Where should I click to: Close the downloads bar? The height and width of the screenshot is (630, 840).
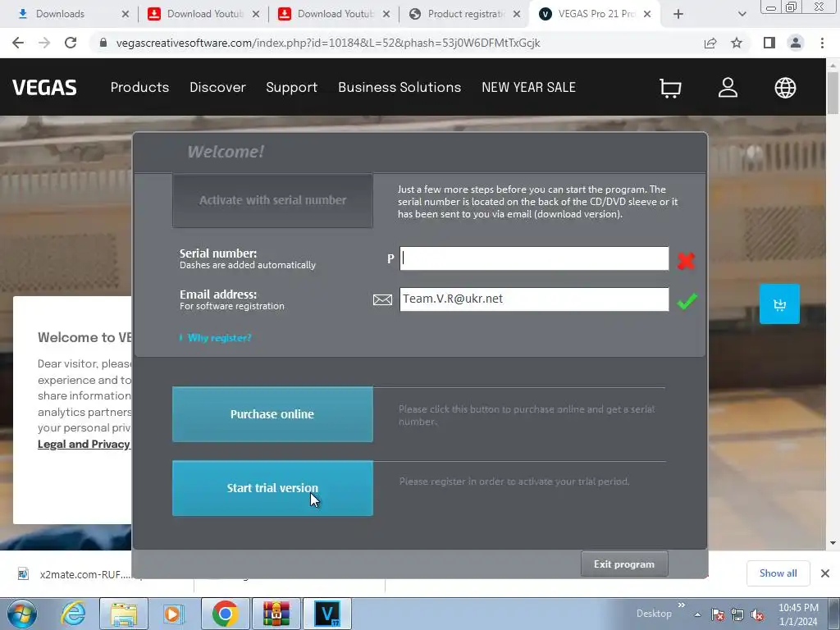[825, 573]
